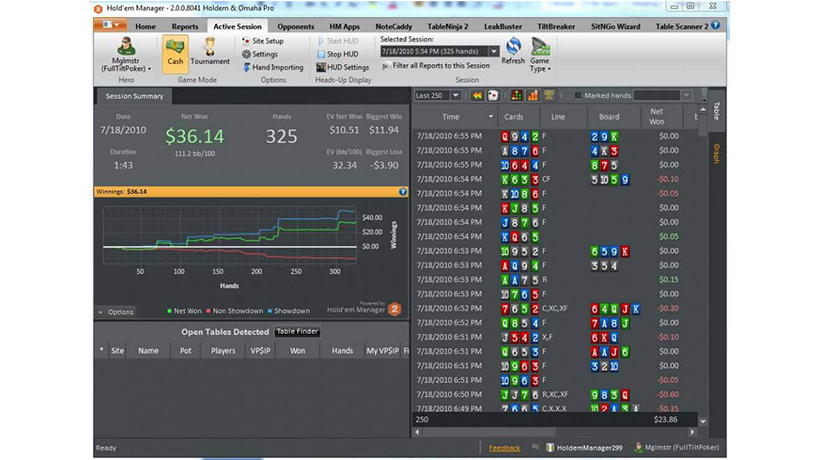Open the Selected Session dropdown
Viewport: 820px width, 460px height.
[494, 51]
